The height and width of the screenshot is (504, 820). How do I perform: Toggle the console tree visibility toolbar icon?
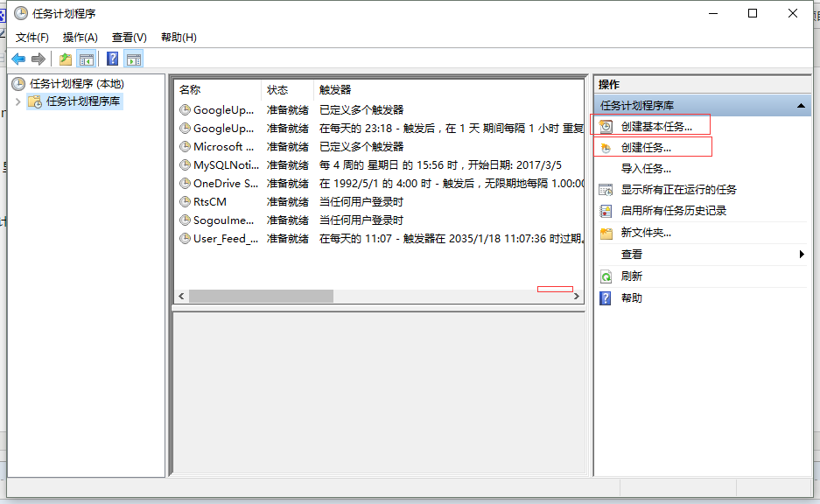pos(87,59)
